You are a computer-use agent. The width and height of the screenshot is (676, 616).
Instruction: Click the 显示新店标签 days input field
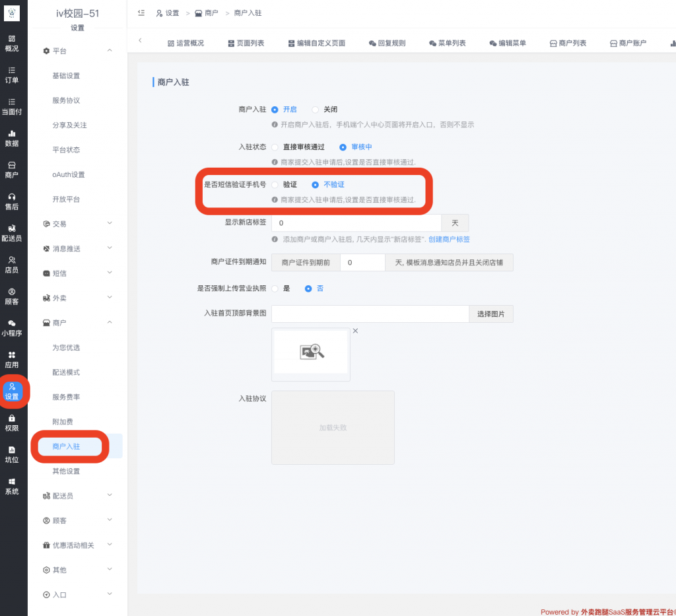(356, 222)
